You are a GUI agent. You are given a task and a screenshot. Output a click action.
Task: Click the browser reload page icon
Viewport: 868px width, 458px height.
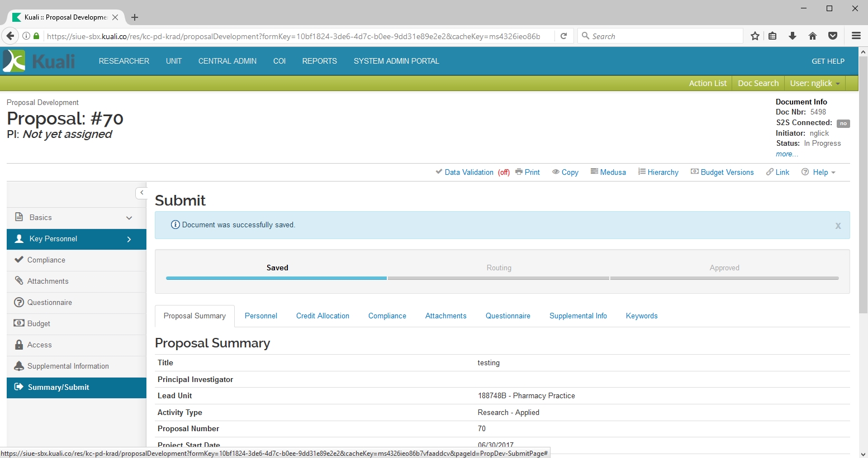tap(564, 36)
